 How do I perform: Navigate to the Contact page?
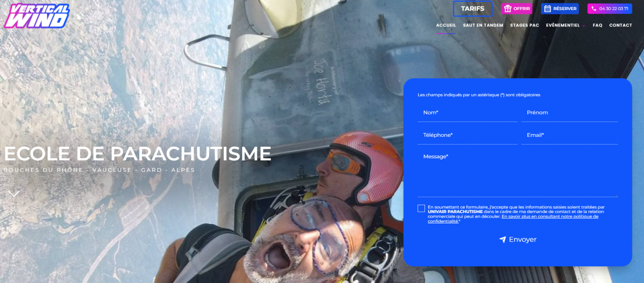620,25
